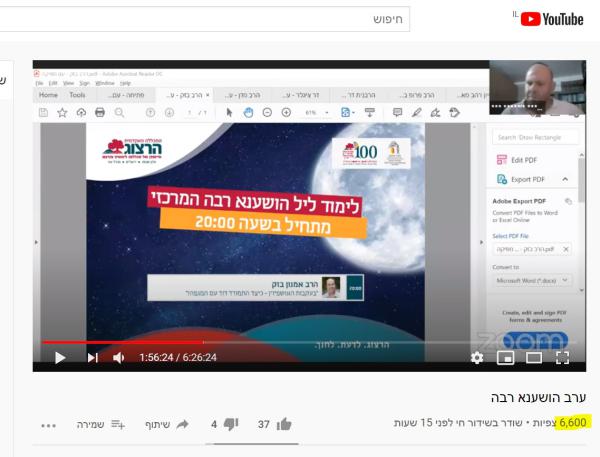Go to previous page arrow in Acrobat
This screenshot has width=600, height=457.
pos(150,113)
